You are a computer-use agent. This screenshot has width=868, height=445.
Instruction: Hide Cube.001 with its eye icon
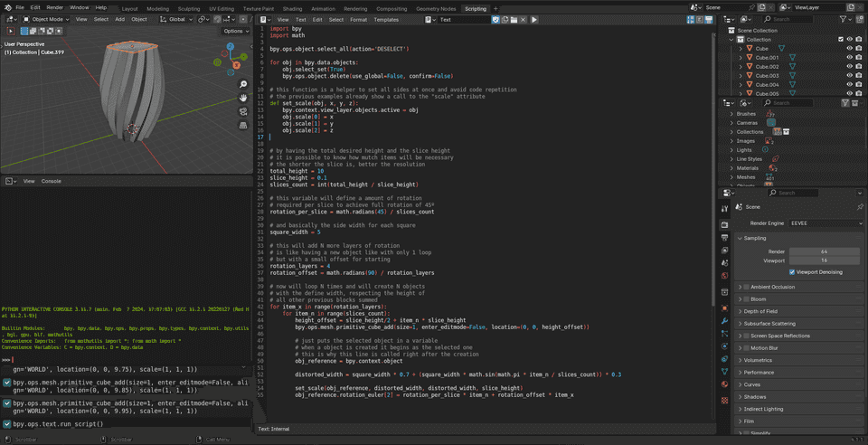pyautogui.click(x=849, y=58)
